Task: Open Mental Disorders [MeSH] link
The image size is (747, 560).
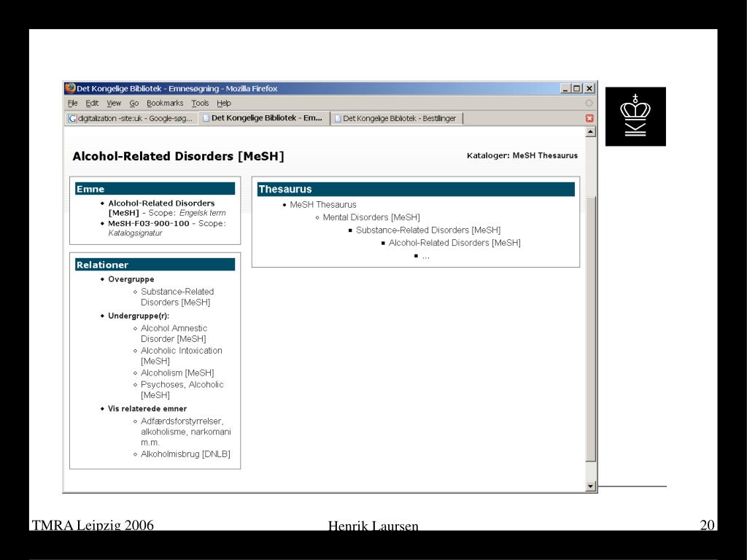Action: (x=371, y=217)
